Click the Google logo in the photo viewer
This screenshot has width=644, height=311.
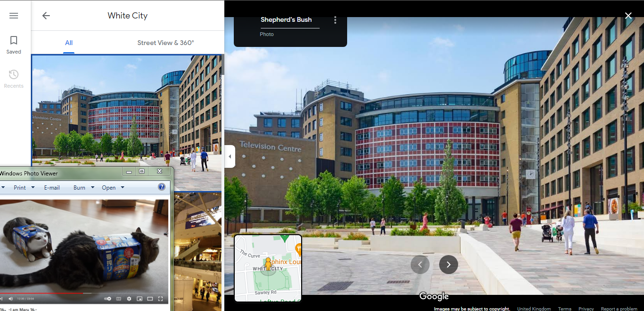tap(434, 296)
